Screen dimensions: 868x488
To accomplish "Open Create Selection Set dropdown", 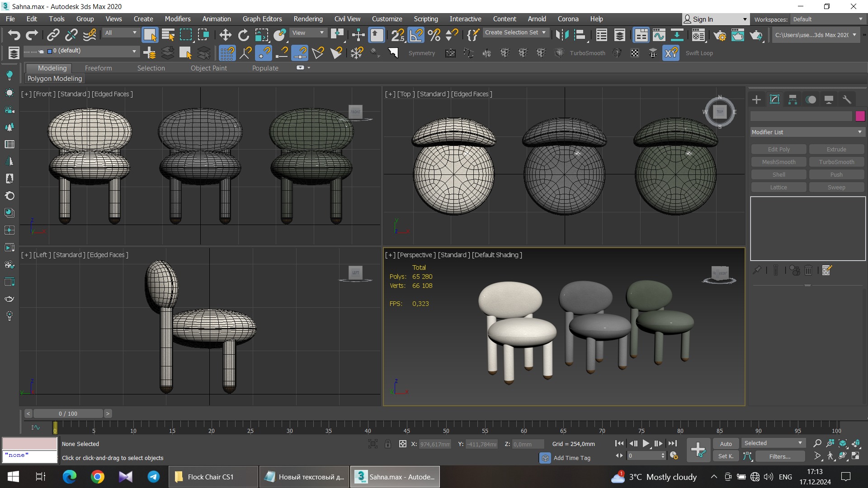I will [515, 33].
